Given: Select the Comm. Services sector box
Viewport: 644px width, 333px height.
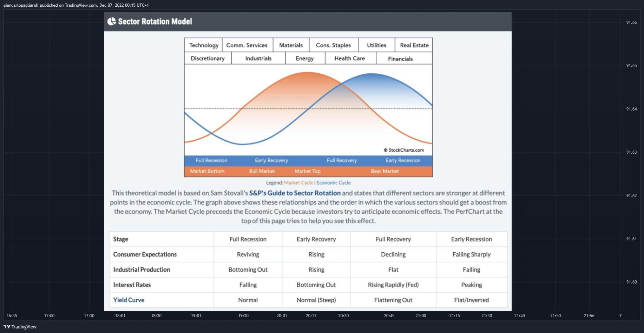Looking at the screenshot, I should pyautogui.click(x=247, y=45).
